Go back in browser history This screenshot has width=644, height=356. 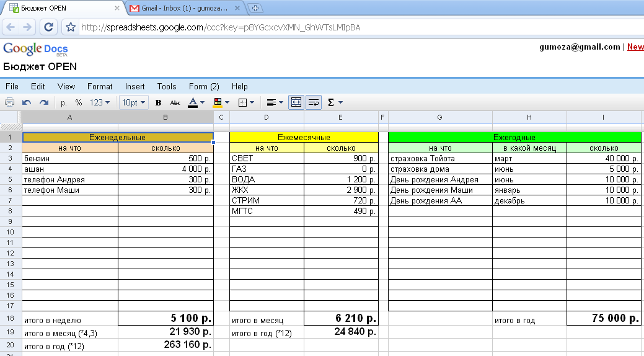[x=11, y=27]
